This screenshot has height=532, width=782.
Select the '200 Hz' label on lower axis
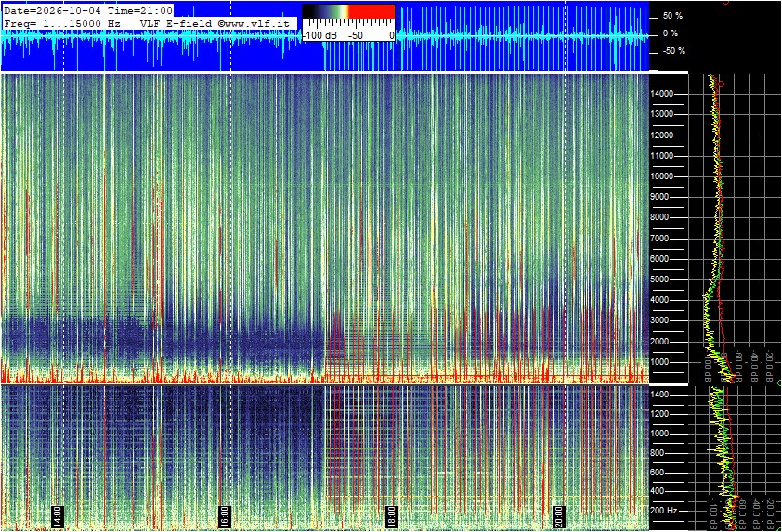click(x=664, y=511)
